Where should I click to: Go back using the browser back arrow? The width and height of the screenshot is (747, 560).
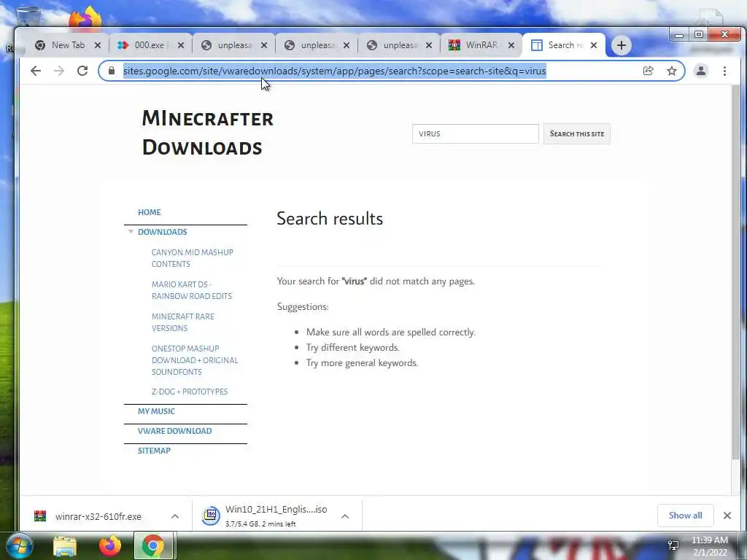coord(36,71)
